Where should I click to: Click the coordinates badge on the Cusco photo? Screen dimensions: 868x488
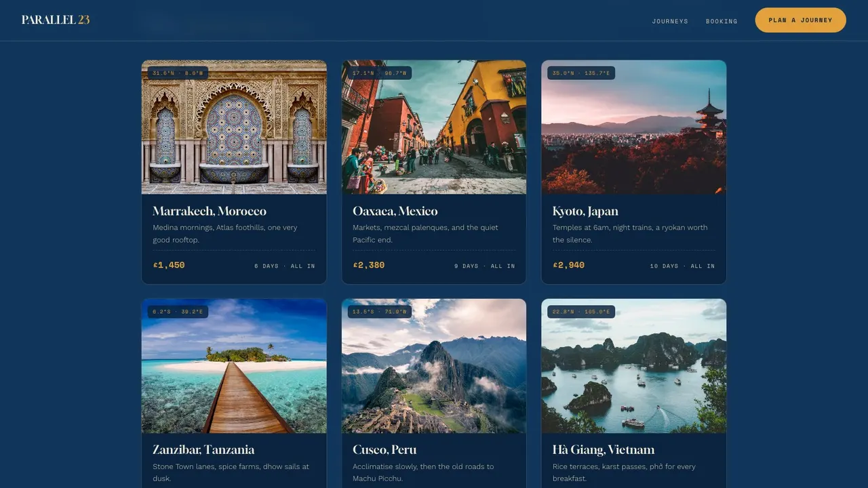[380, 312]
